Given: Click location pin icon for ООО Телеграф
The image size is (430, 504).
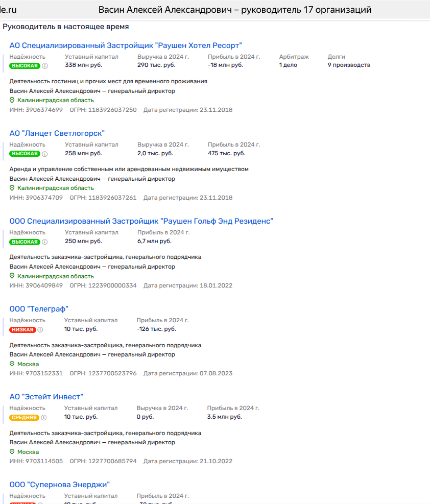Looking at the screenshot, I should [x=12, y=364].
